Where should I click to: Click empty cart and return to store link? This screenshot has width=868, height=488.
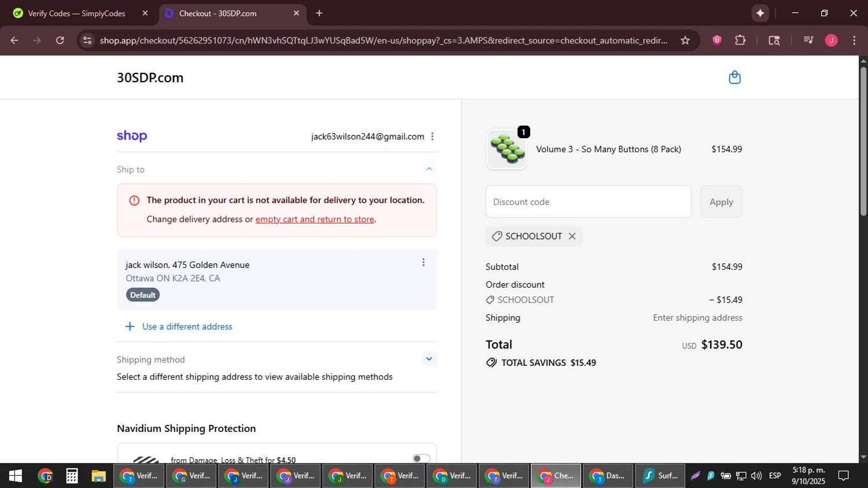(x=315, y=219)
